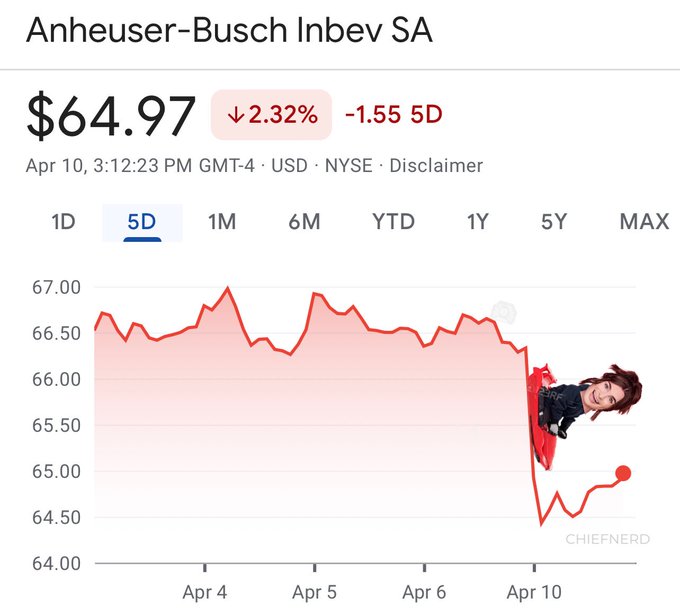The height and width of the screenshot is (616, 680).
Task: Switch chart to YTD
Action: (393, 221)
